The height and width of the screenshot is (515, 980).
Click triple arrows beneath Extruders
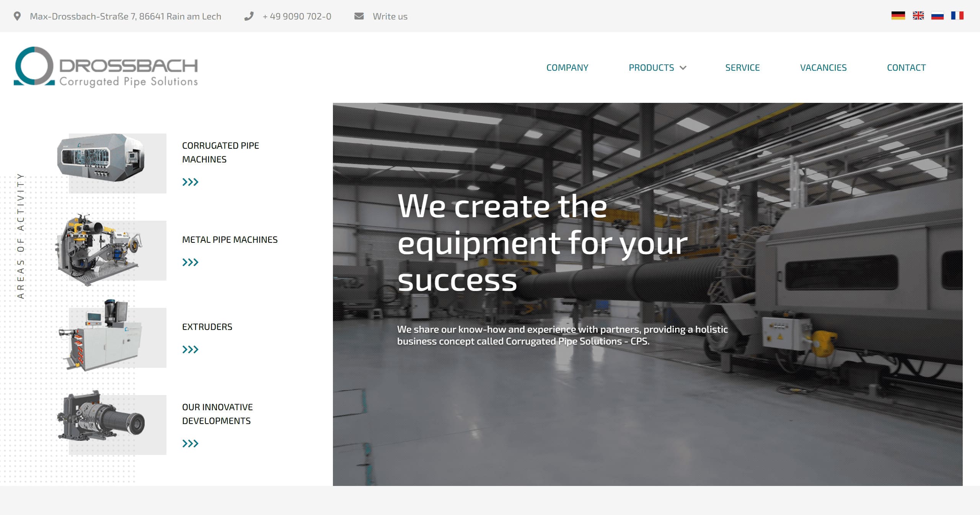190,349
